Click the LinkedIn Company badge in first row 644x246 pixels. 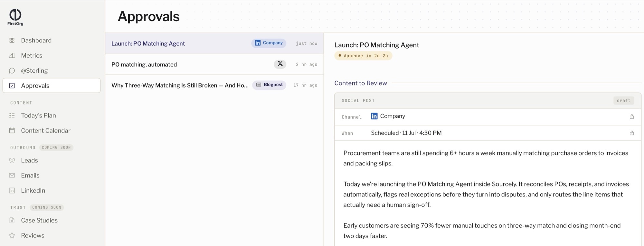point(269,43)
